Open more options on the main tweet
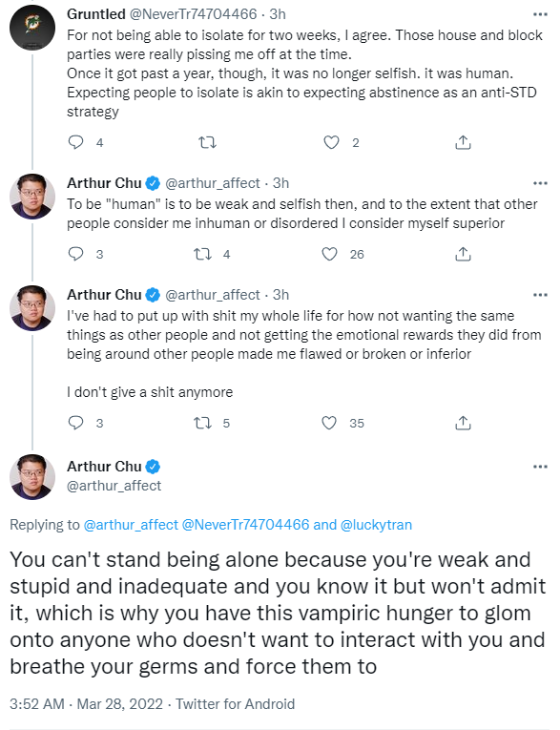560x730 pixels. coord(540,467)
